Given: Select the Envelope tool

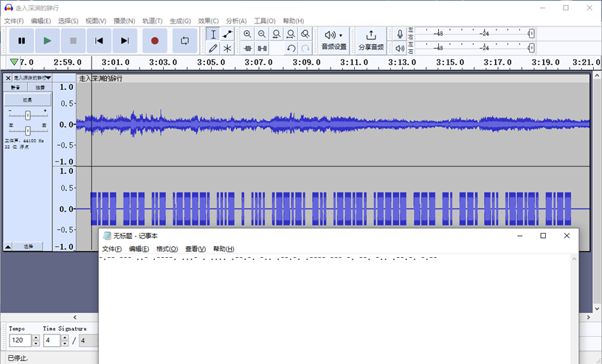Looking at the screenshot, I should (x=228, y=34).
